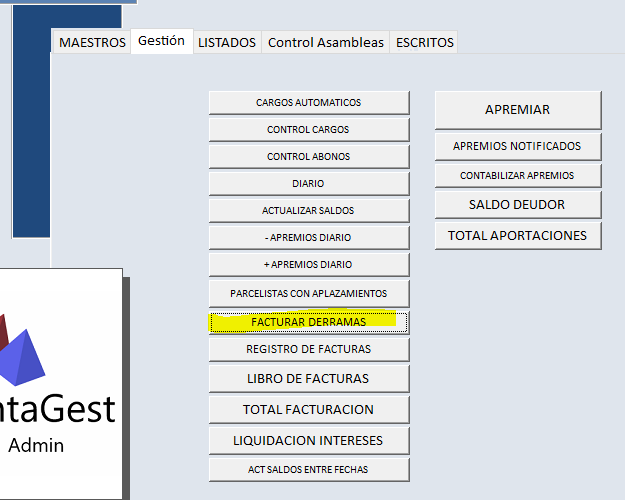This screenshot has height=500, width=625.
Task: Open the DIARIO button
Action: (308, 184)
